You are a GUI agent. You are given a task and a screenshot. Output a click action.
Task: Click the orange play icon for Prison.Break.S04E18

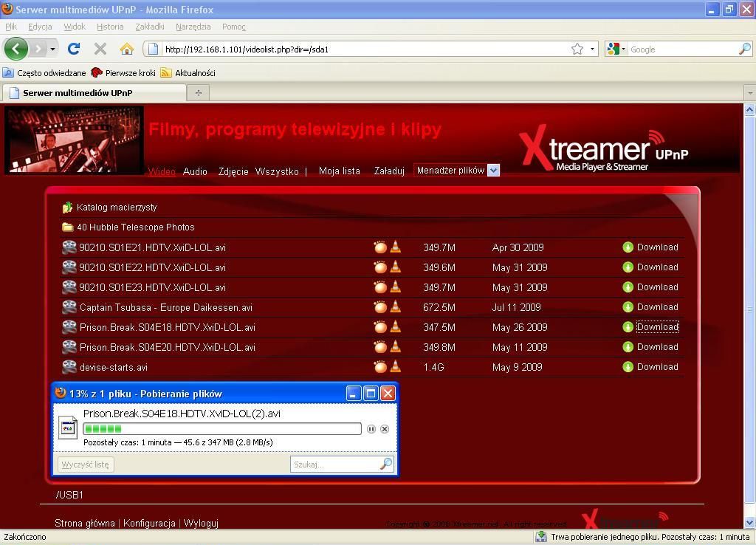pos(380,327)
